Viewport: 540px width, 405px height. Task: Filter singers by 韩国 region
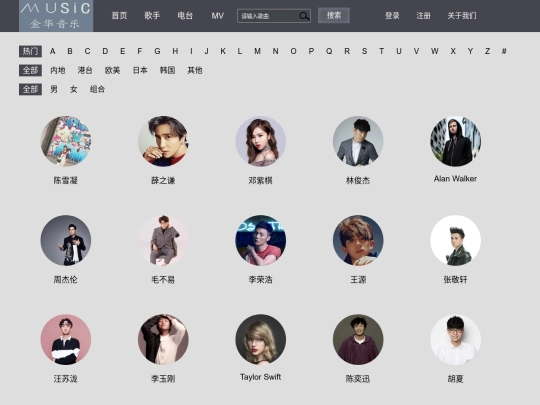coord(167,70)
